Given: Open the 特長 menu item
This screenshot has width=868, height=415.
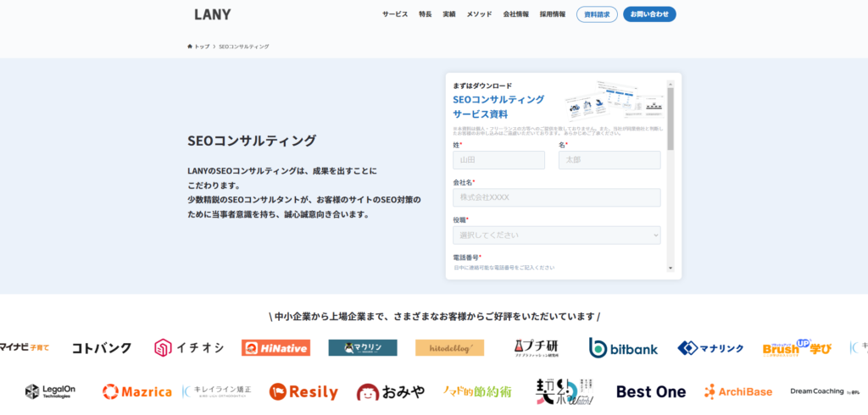Looking at the screenshot, I should pos(426,14).
